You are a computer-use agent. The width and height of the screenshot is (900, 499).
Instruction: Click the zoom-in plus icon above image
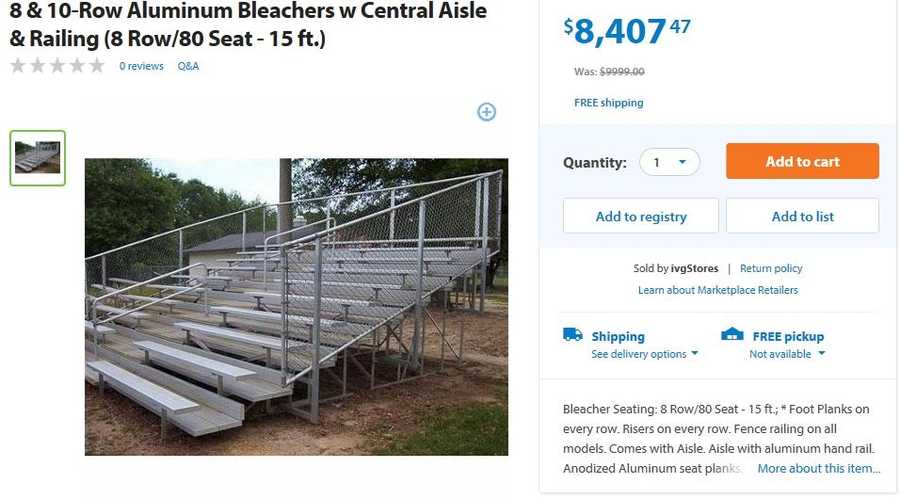click(486, 112)
